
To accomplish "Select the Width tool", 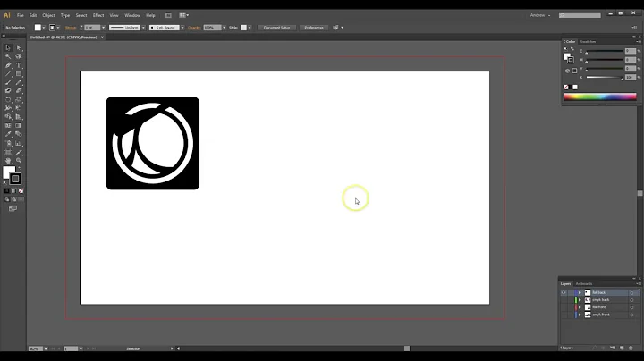I will pos(8,108).
